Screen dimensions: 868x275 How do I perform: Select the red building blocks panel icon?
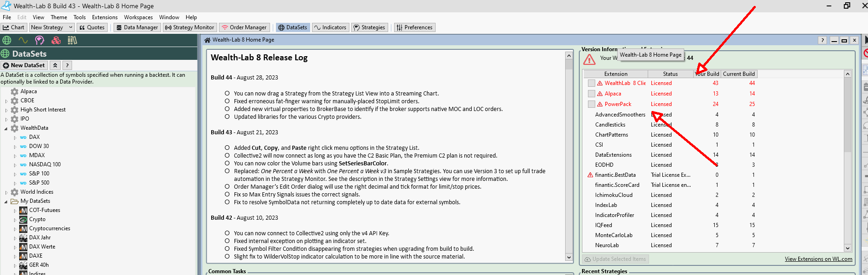[x=56, y=40]
